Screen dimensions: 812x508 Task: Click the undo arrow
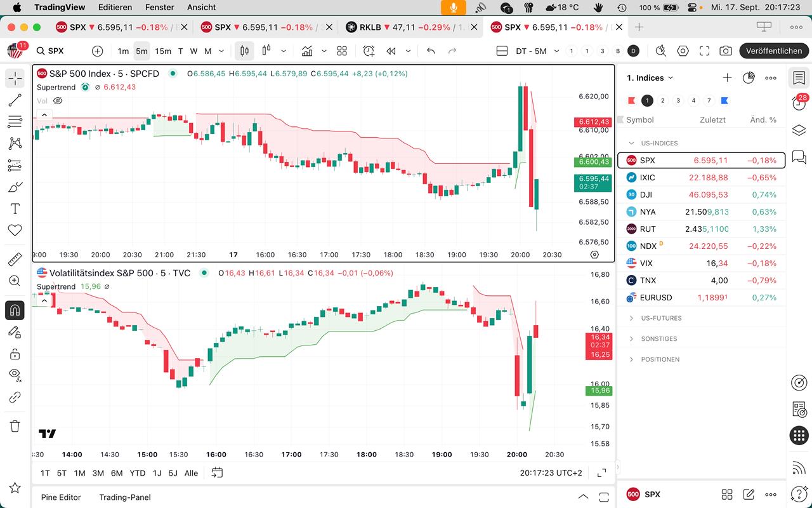tap(431, 51)
